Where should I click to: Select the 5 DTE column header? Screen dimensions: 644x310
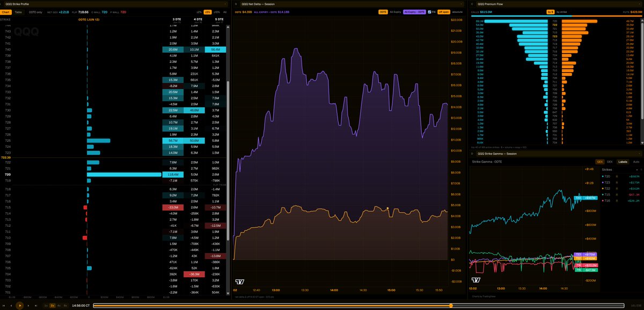click(219, 21)
